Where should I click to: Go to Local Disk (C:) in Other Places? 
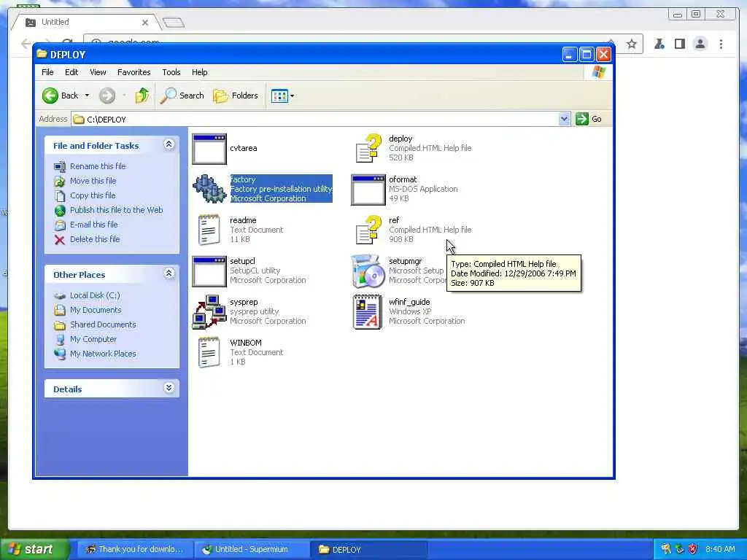coord(95,296)
